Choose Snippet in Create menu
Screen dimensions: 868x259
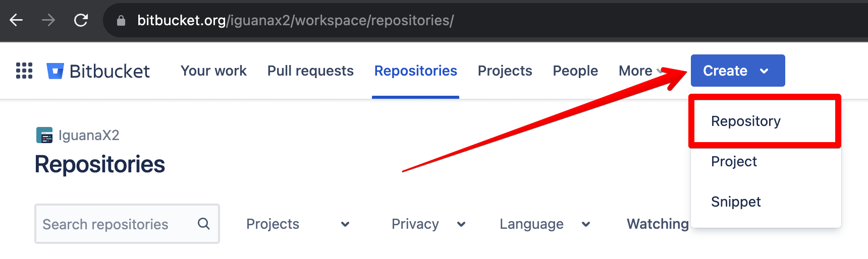click(x=736, y=202)
